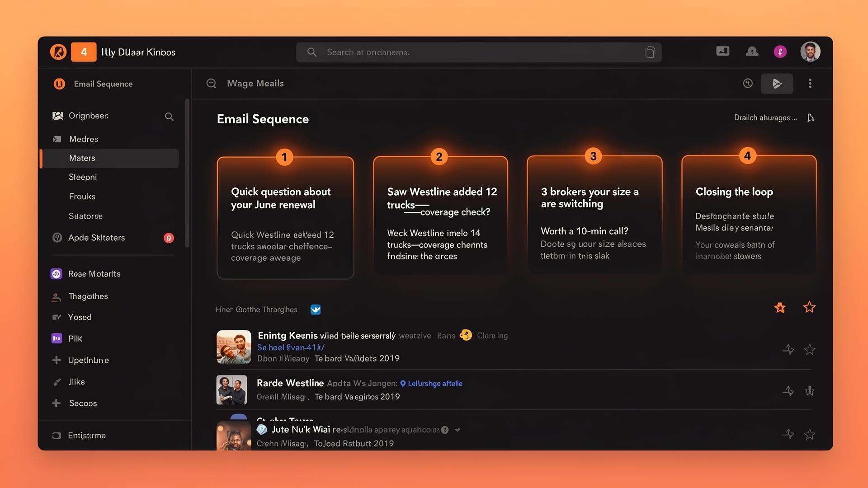Image resolution: width=868 pixels, height=488 pixels.
Task: Click the activity icon in Rarde Westline row
Action: (x=788, y=391)
